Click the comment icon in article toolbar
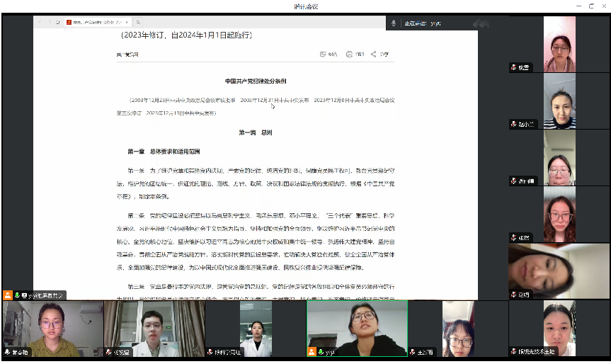The width and height of the screenshot is (611, 364). pyautogui.click(x=323, y=54)
